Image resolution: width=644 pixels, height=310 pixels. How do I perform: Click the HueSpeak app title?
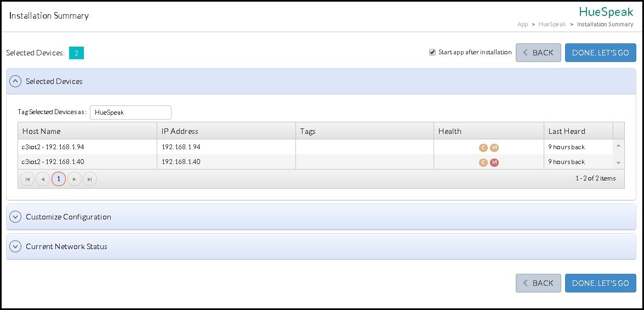[606, 11]
